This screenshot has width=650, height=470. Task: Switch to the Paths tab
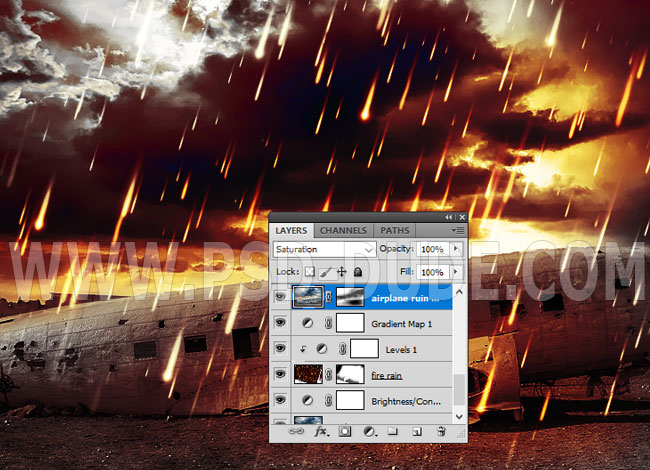click(x=395, y=231)
